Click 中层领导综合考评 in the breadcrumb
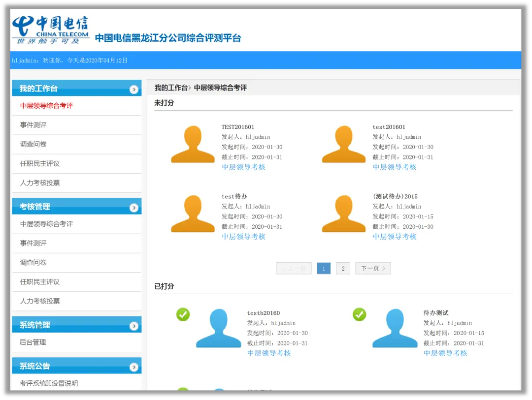 point(220,88)
